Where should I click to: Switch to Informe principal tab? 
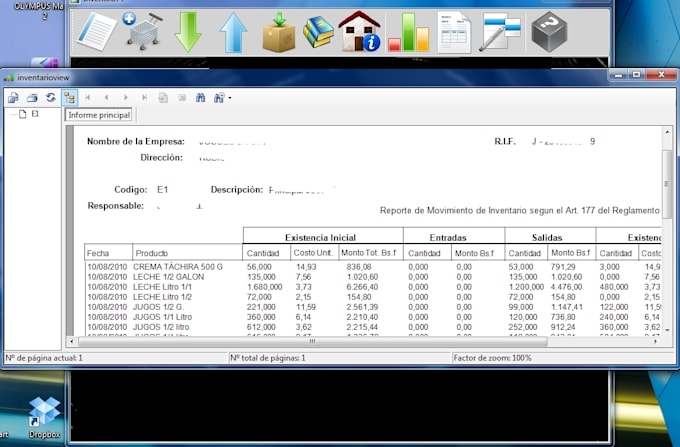coord(99,115)
